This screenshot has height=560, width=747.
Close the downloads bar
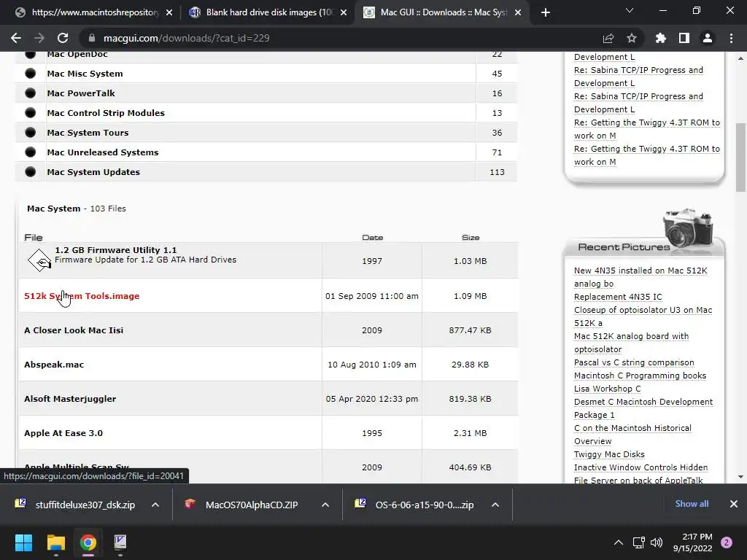734,504
